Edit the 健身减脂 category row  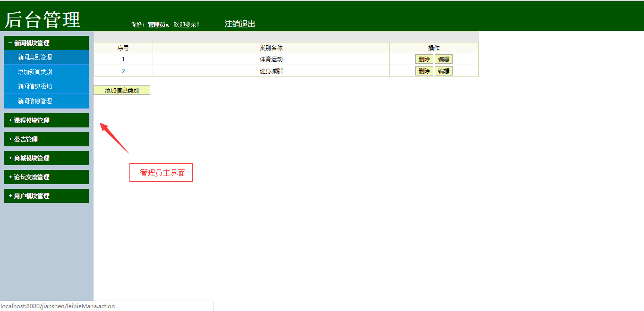tap(444, 71)
